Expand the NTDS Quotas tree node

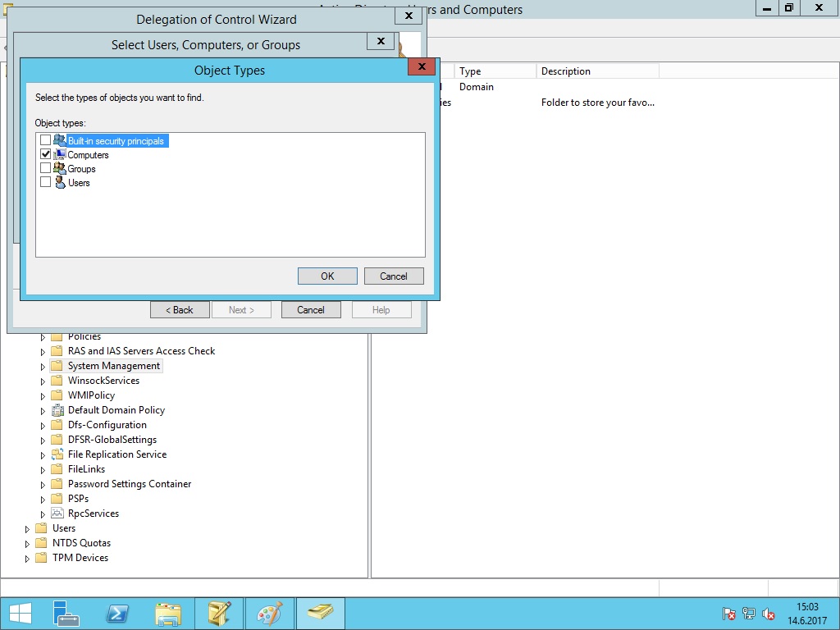tap(28, 544)
